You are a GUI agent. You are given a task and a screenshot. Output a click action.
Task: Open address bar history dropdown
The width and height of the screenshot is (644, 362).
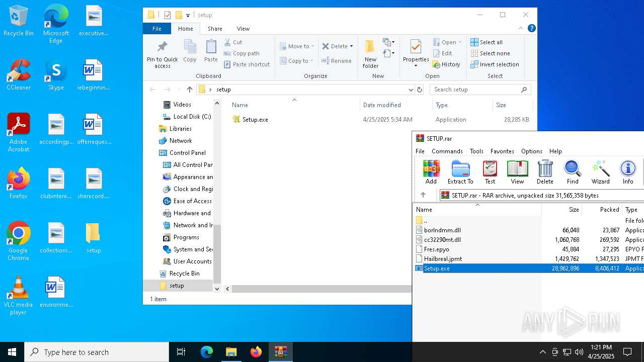pyautogui.click(x=411, y=89)
